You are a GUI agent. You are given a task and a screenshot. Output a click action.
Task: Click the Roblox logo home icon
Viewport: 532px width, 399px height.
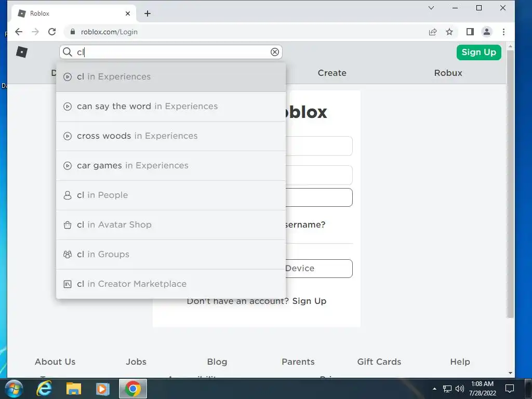(22, 52)
